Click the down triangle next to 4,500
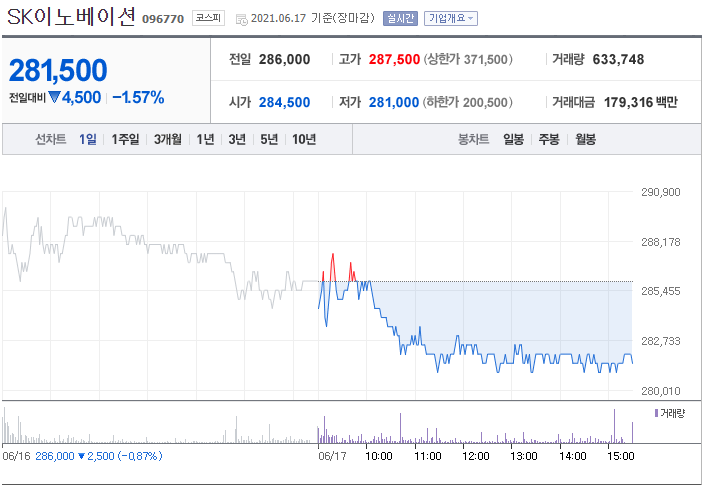 coord(54,97)
